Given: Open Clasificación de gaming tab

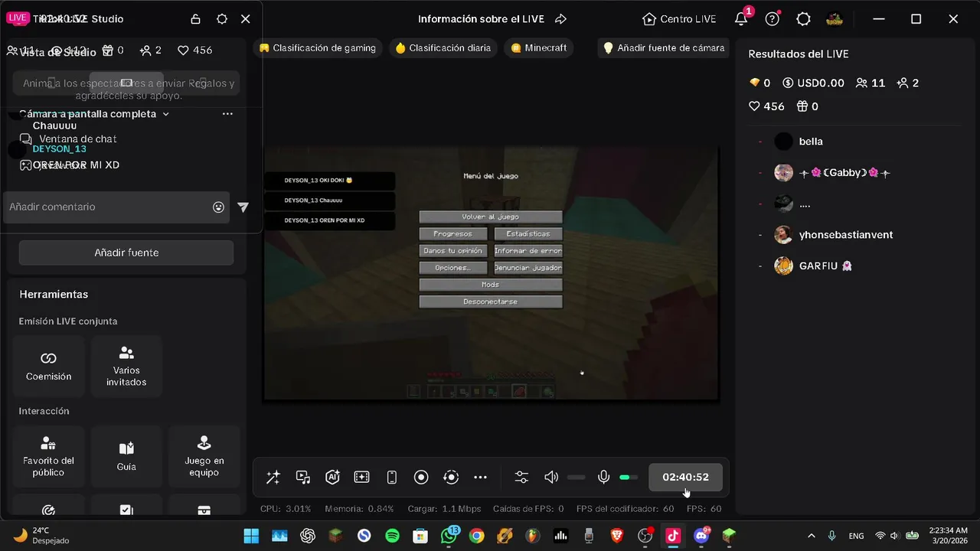Looking at the screenshot, I should [x=318, y=48].
